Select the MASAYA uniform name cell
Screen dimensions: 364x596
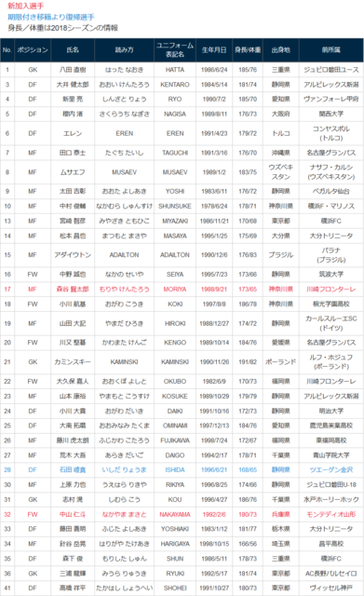tap(175, 236)
